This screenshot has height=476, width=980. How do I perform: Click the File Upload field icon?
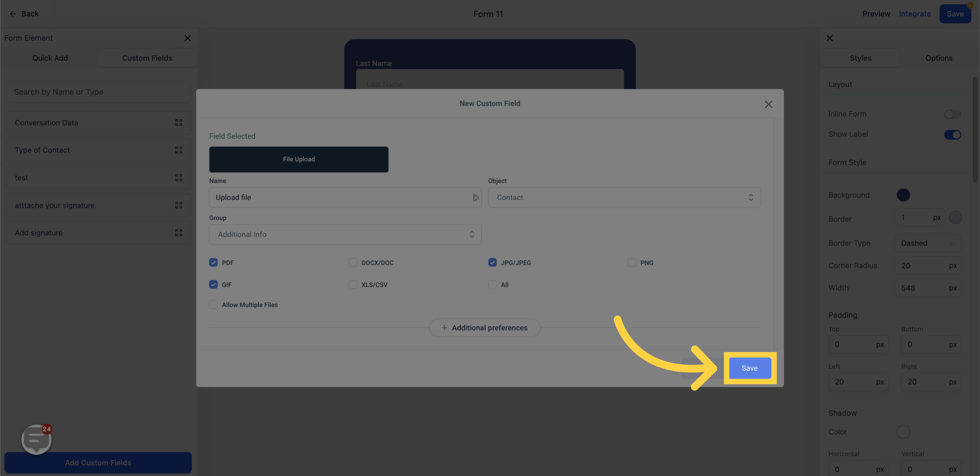[299, 159]
